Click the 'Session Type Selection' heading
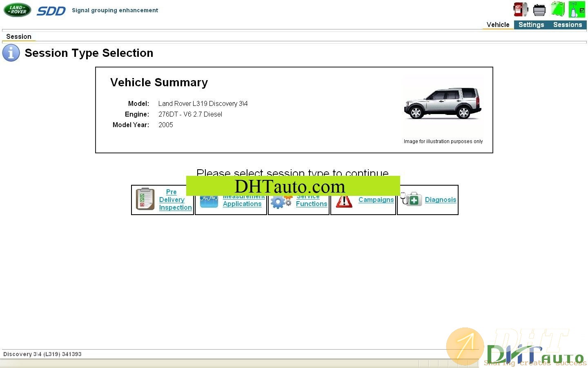The height and width of the screenshot is (368, 588). tap(89, 53)
